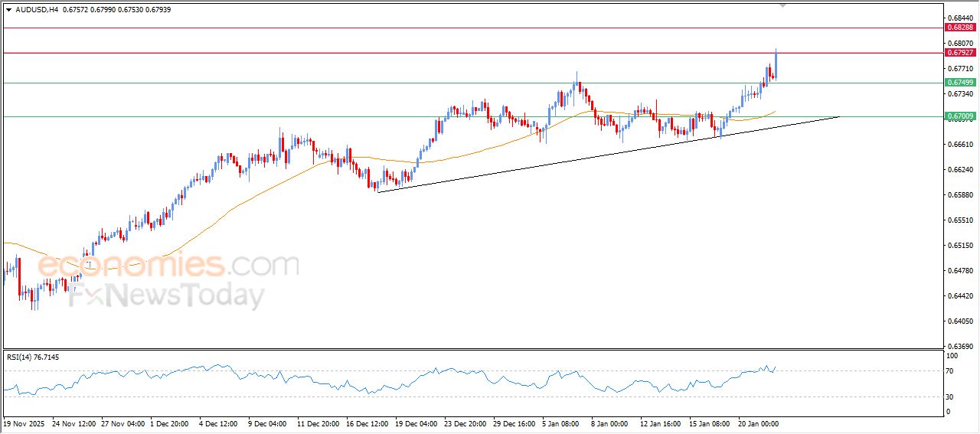The width and height of the screenshot is (980, 434).
Task: Select the 0.68288 red resistance price label
Action: coord(960,28)
